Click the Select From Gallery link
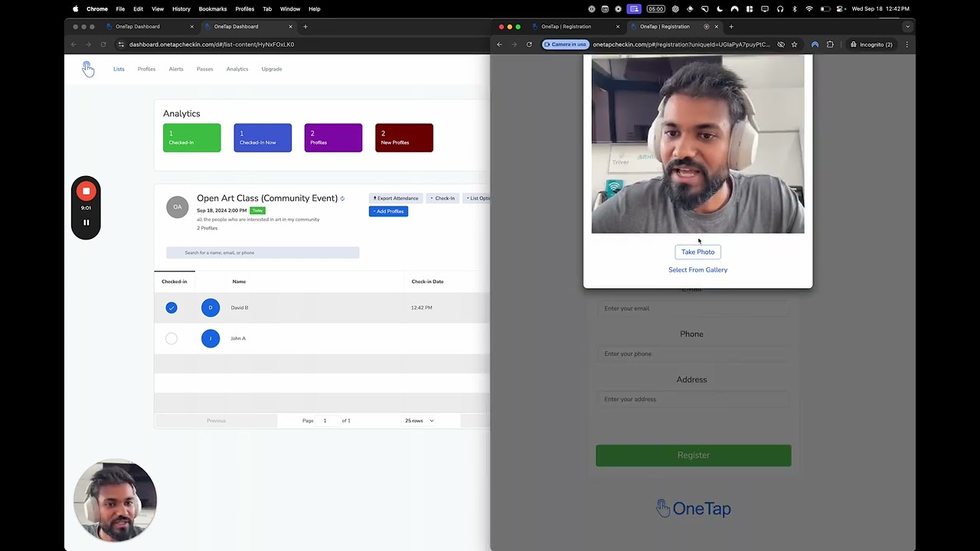 point(697,270)
